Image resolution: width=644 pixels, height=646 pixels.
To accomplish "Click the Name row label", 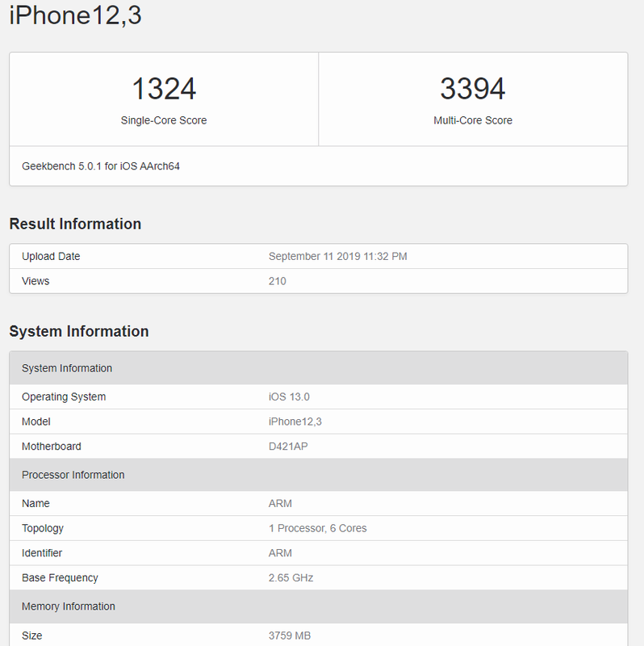I will pos(36,503).
